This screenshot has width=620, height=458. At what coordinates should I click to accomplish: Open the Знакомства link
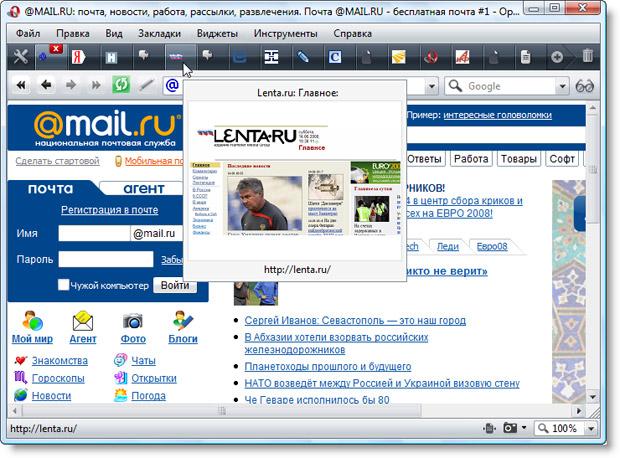pos(60,361)
